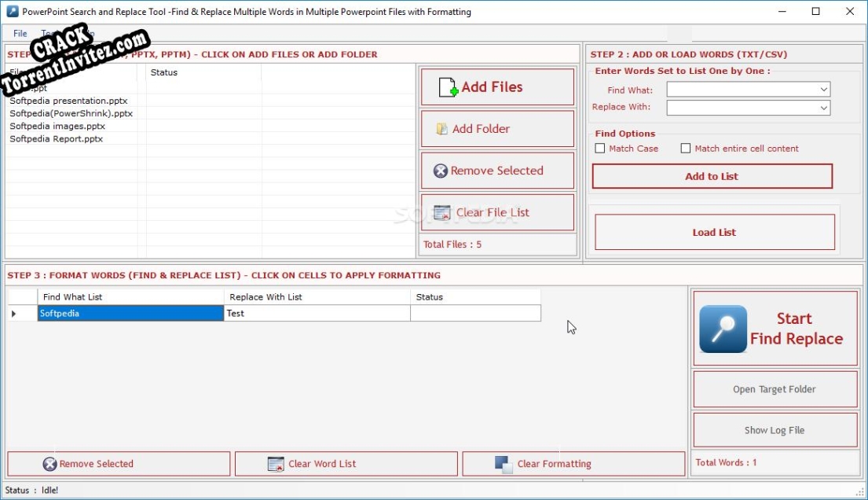Check Match entire cell content

click(684, 148)
